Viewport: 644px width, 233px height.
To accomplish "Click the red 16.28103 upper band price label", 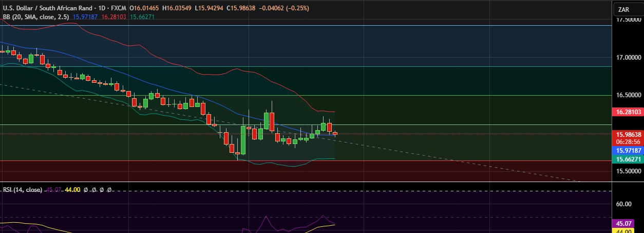I will tap(628, 112).
